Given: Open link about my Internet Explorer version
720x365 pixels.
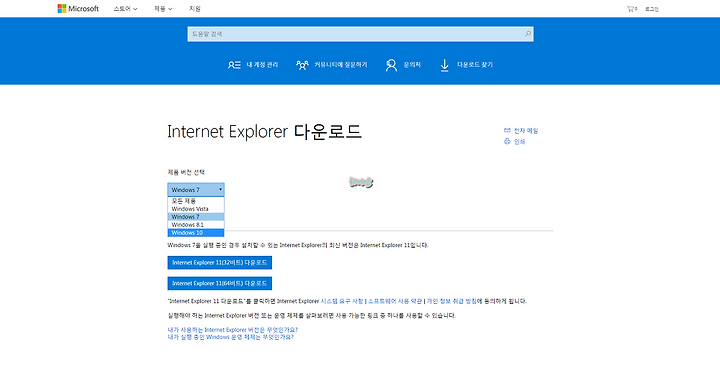Looking at the screenshot, I should 233,330.
